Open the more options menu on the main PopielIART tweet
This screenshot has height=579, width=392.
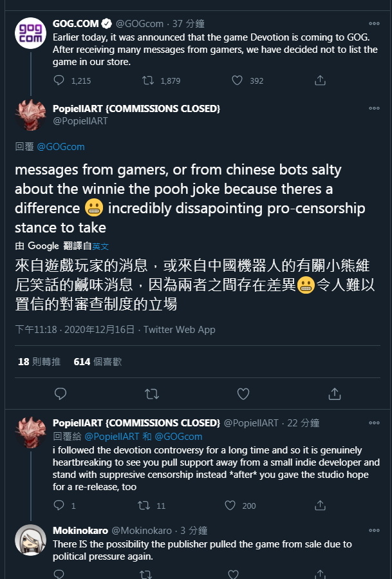point(374,108)
